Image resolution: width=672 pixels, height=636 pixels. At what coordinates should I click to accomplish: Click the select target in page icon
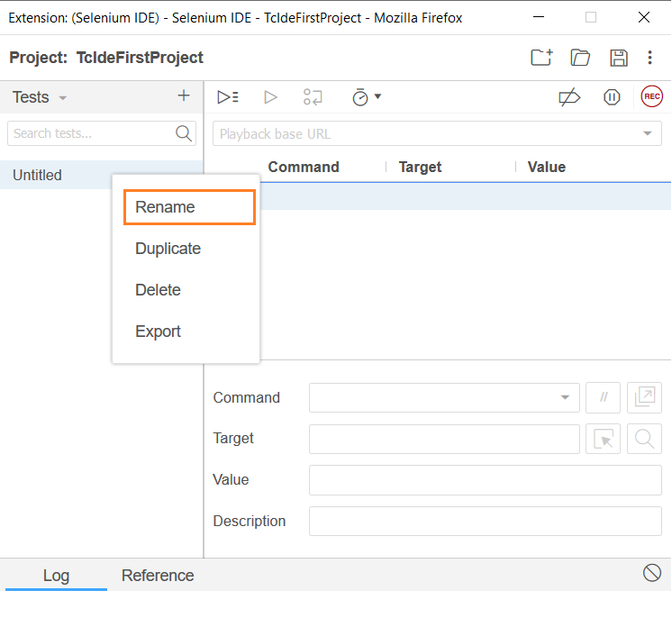click(x=603, y=439)
